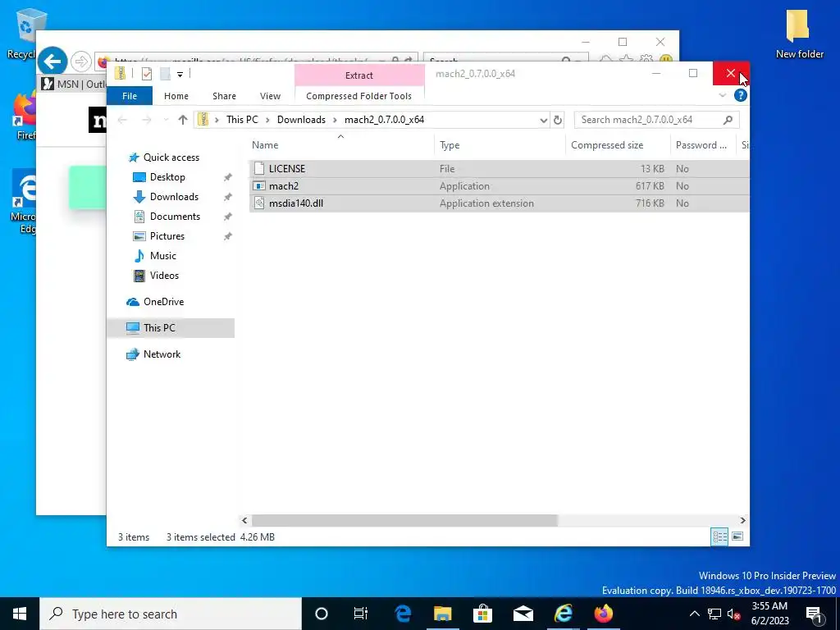
Task: Open the New folder on desktop
Action: click(x=799, y=33)
